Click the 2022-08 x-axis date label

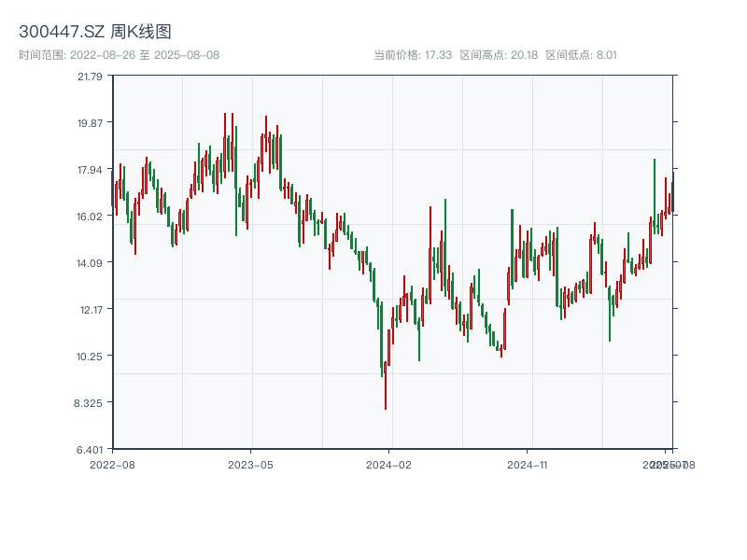pos(112,464)
